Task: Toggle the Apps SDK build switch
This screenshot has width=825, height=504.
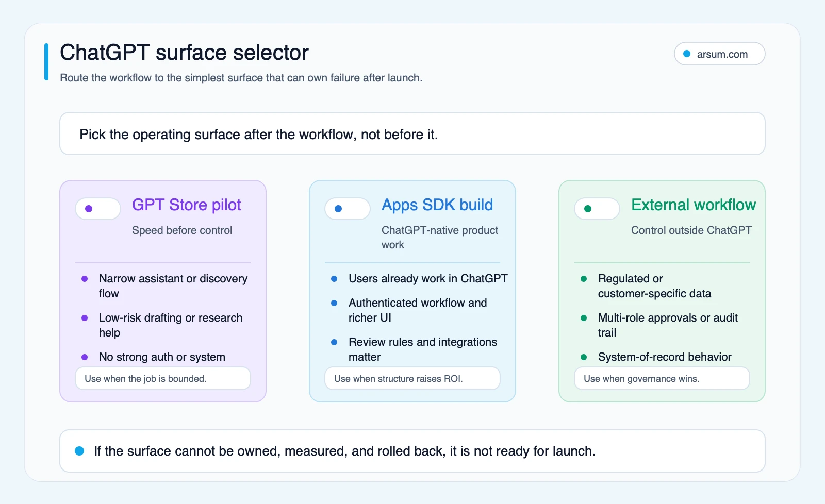Action: [348, 209]
